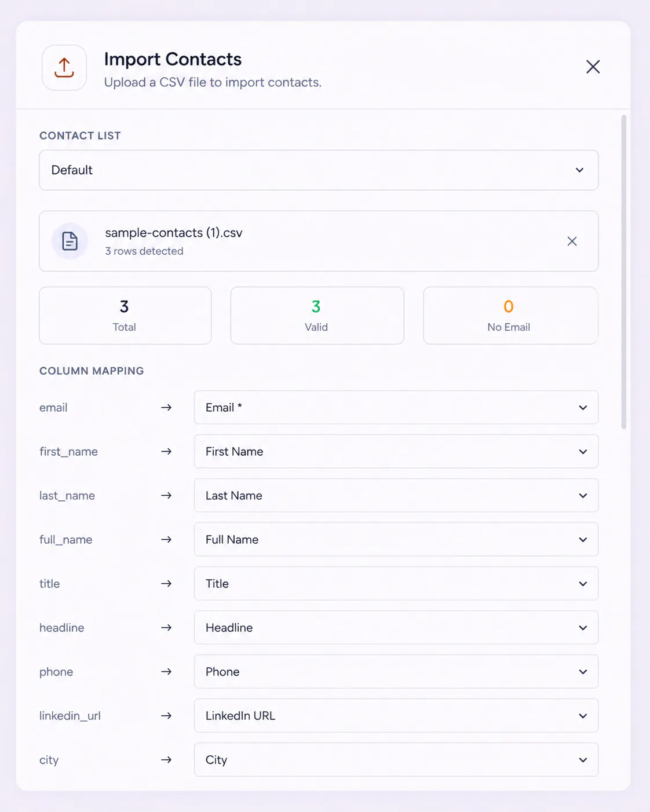
Task: Click the 'first_name' column label
Action: pos(68,452)
